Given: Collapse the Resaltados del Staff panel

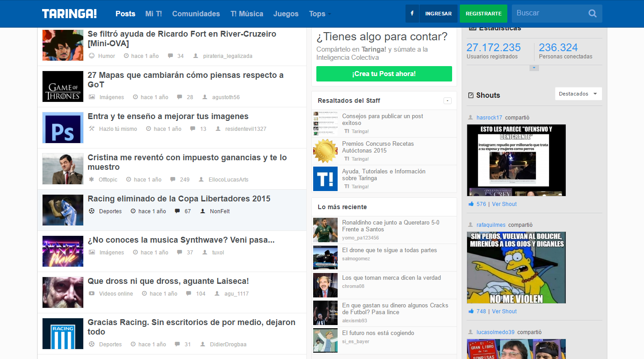Looking at the screenshot, I should (x=448, y=101).
